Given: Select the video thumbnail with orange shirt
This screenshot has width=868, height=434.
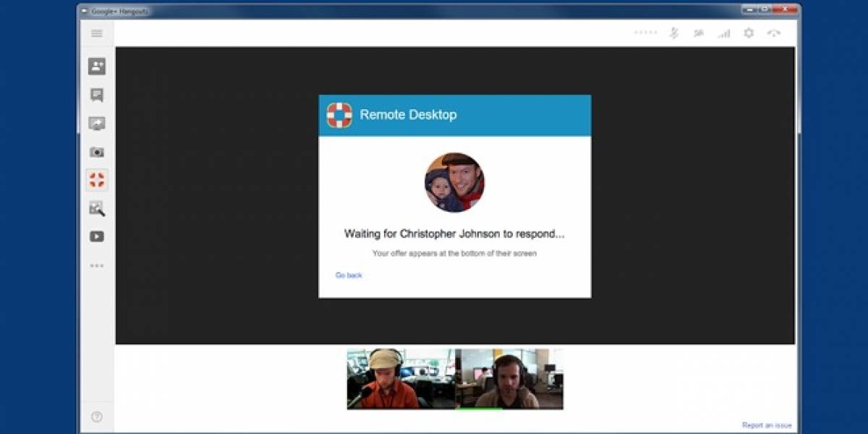Looking at the screenshot, I should pyautogui.click(x=401, y=379).
